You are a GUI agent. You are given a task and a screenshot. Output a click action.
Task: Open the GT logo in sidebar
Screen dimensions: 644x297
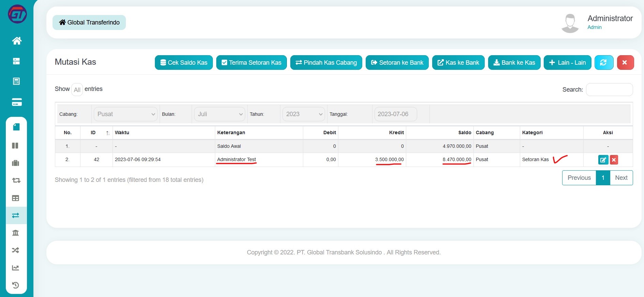click(x=17, y=14)
